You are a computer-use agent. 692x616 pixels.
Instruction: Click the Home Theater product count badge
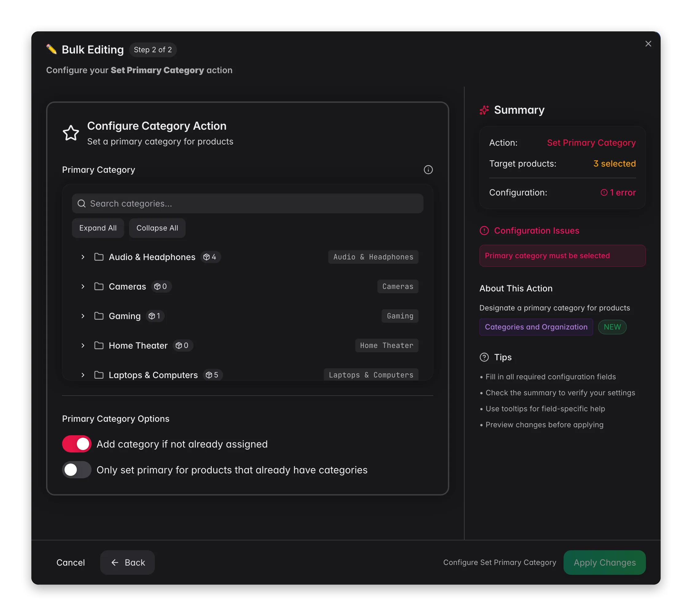(183, 346)
